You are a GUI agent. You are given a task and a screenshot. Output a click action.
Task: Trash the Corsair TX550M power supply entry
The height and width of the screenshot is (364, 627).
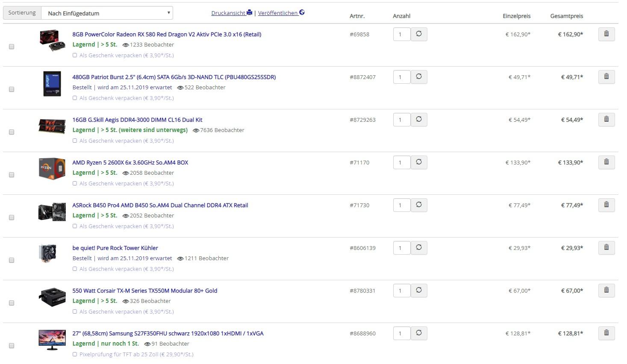pyautogui.click(x=606, y=291)
